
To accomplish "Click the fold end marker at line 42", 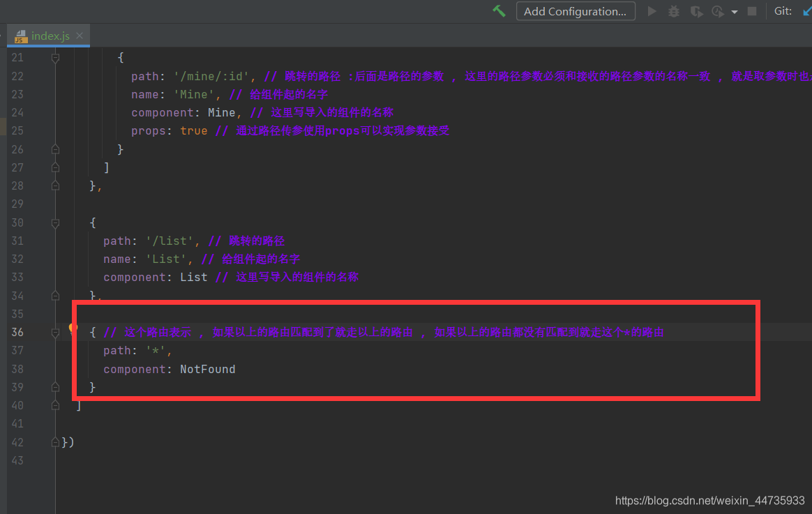I will coord(55,442).
